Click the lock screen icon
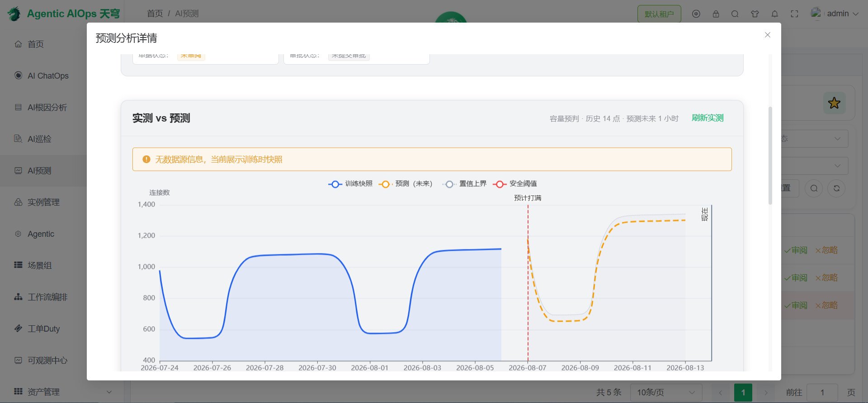The height and width of the screenshot is (403, 868). coord(716,14)
